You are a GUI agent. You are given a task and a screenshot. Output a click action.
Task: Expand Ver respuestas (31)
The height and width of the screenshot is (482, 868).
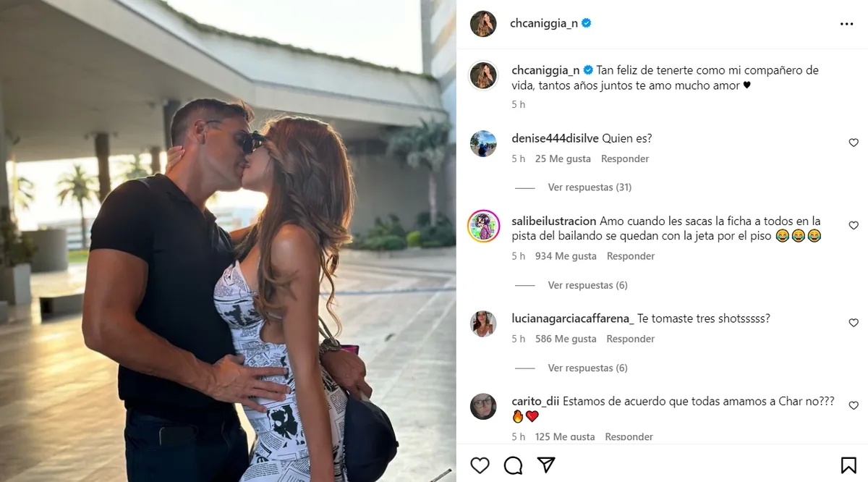point(590,187)
